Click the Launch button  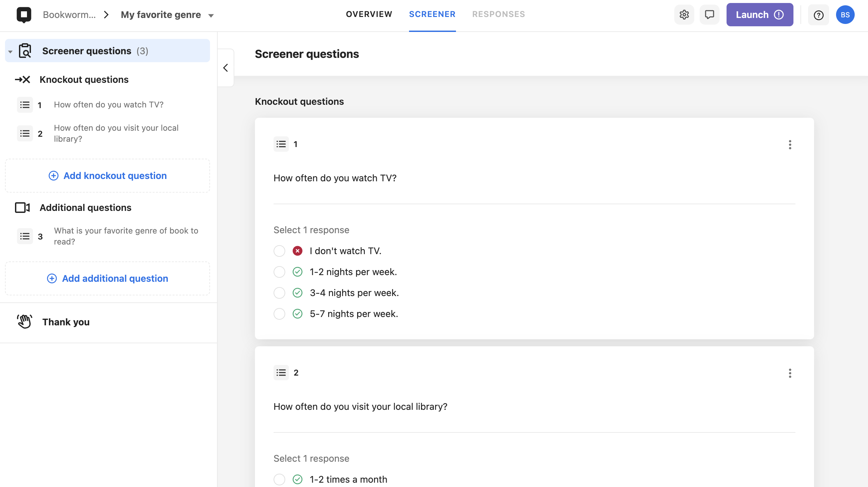(x=759, y=15)
